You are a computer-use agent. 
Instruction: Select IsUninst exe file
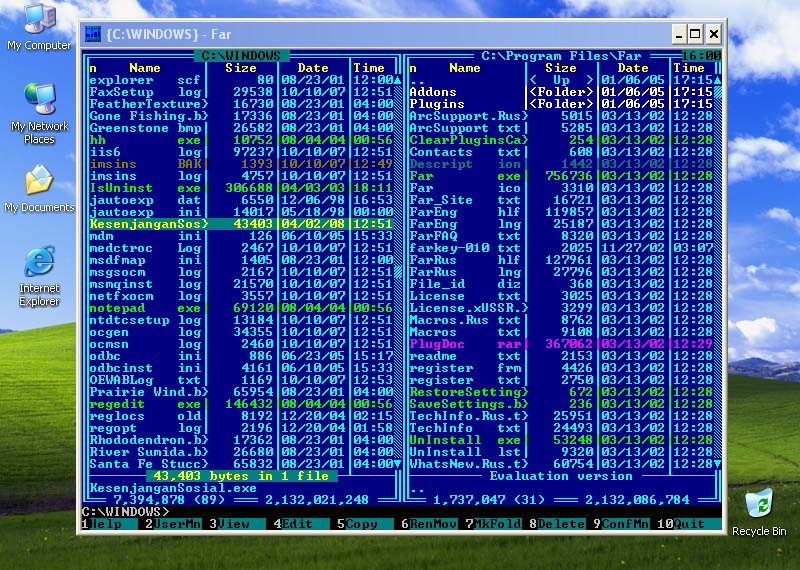point(241,188)
